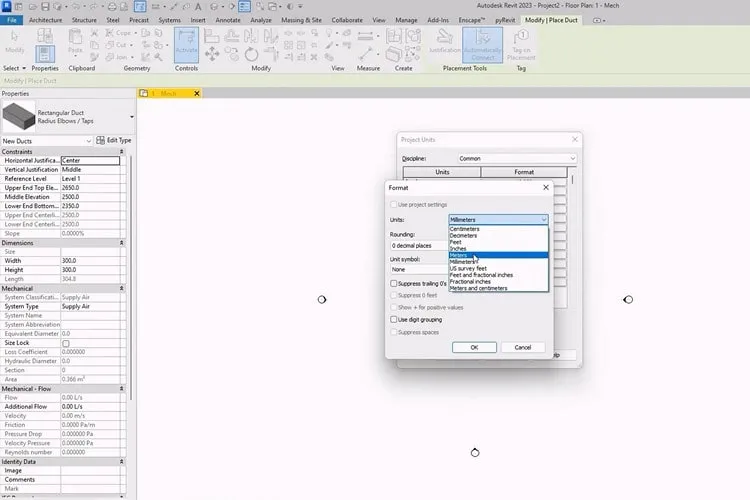This screenshot has width=750, height=500.
Task: Switch to the pyRevit ribbon tab
Action: [505, 20]
